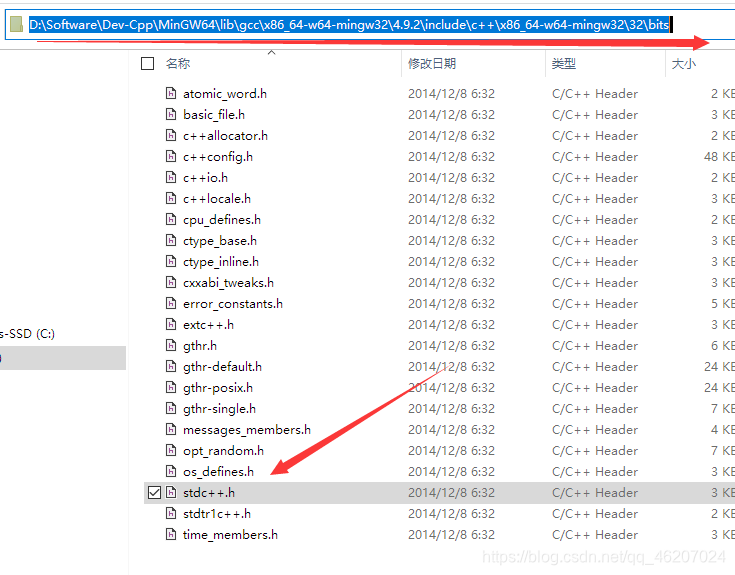Select file name stdc++.h
The image size is (735, 575).
[209, 493]
